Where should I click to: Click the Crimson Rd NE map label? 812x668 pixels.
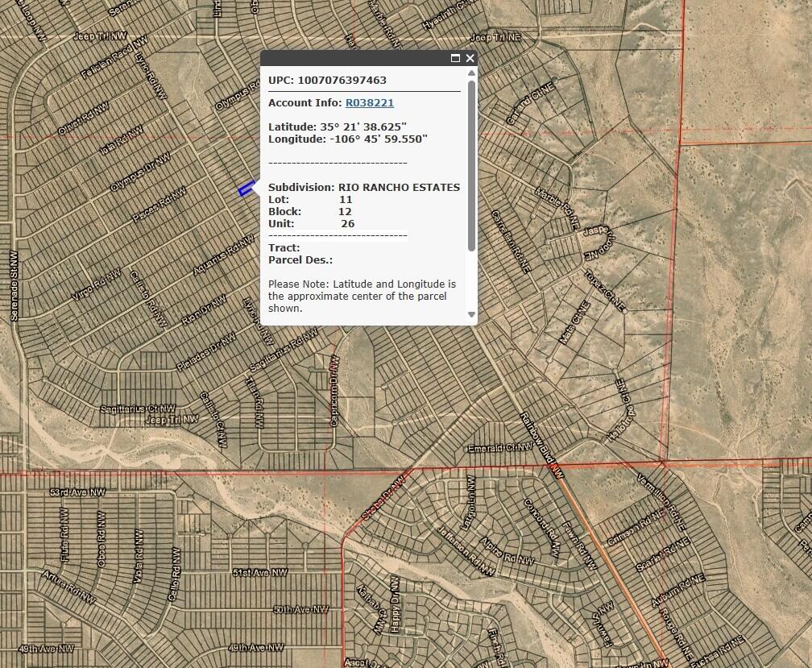pos(636,527)
